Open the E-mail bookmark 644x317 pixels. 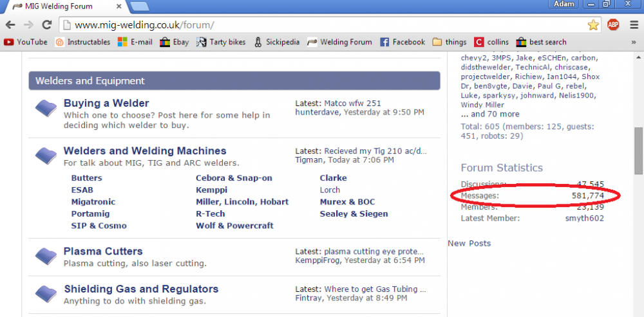[x=135, y=42]
